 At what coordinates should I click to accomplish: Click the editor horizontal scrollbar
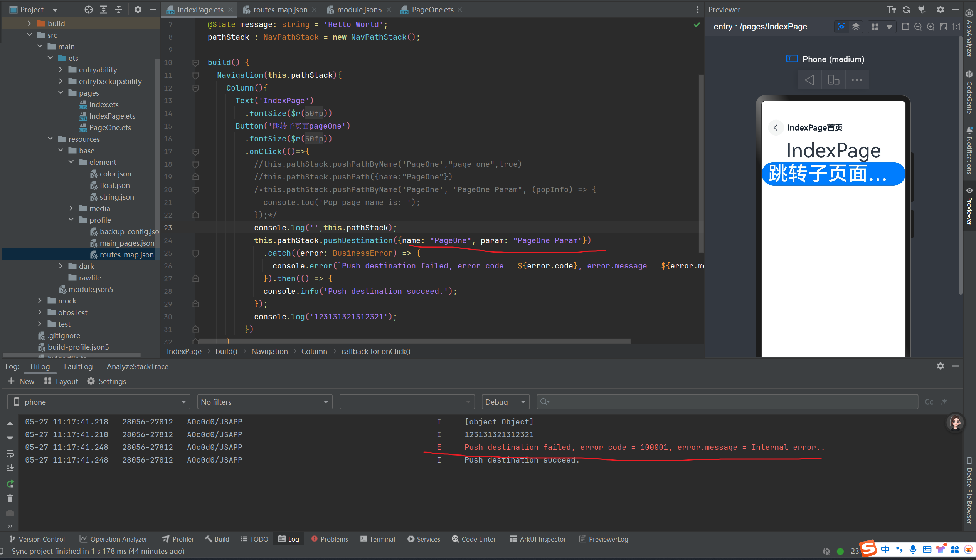(x=414, y=341)
